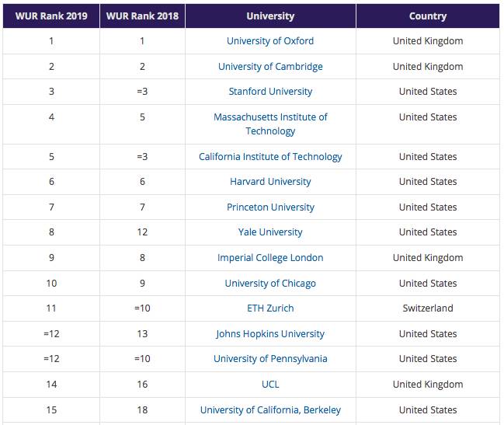This screenshot has width=504, height=425.
Task: Visit the Imperial College London link
Action: (x=270, y=258)
